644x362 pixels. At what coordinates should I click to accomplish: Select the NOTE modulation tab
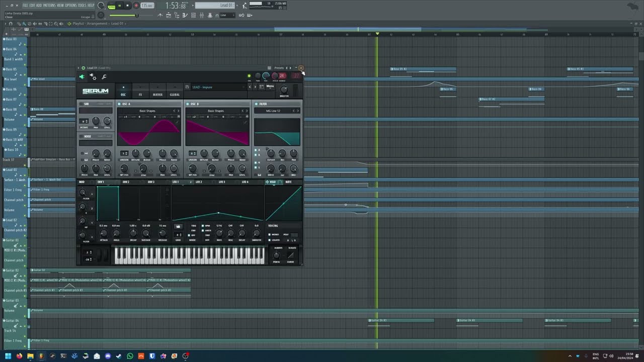(288, 182)
